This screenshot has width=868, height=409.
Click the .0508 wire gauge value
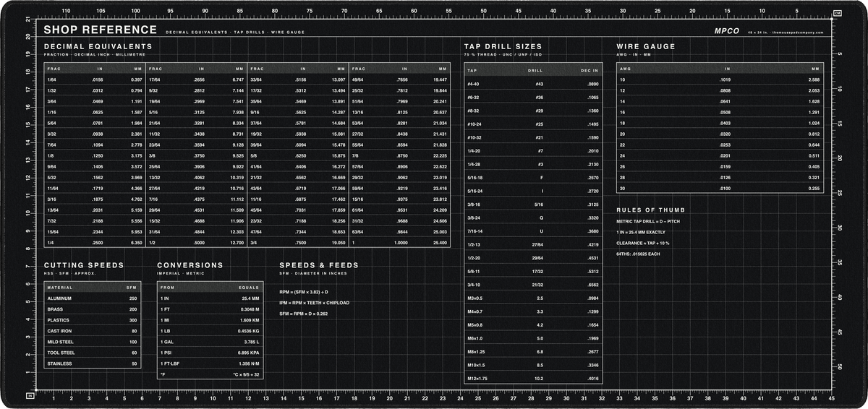tap(724, 112)
